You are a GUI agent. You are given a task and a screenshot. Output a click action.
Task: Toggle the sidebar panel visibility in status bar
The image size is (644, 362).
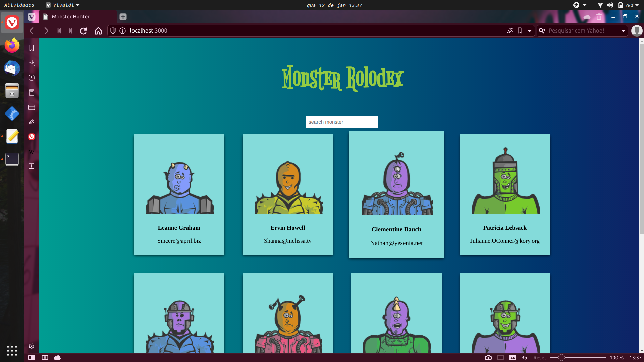point(31,358)
